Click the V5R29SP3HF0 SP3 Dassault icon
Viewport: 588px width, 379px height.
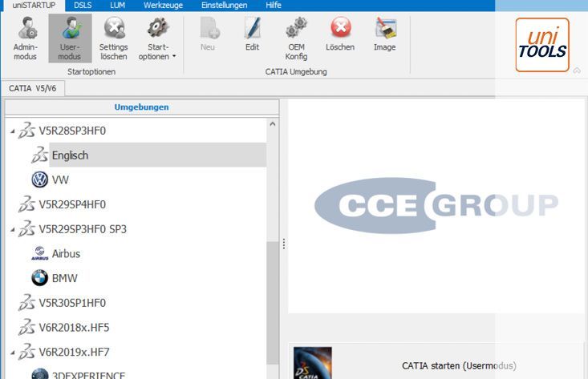pyautogui.click(x=26, y=229)
